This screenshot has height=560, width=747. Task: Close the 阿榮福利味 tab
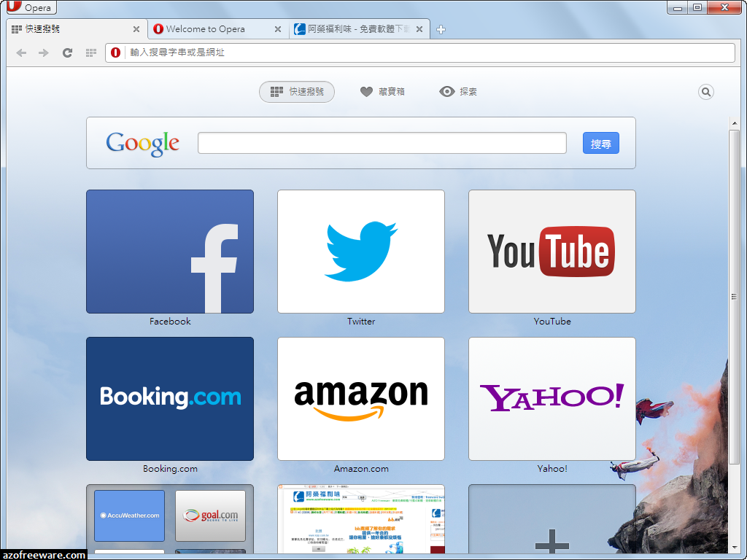point(419,29)
